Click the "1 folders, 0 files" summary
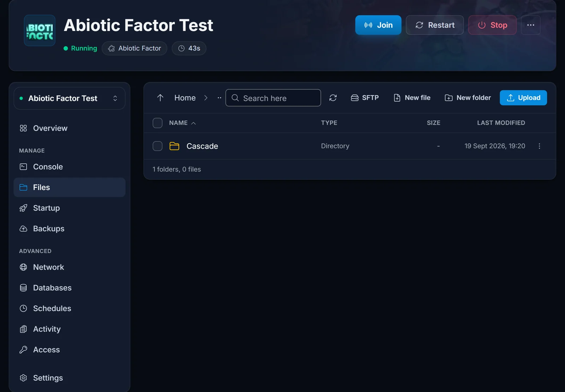Image resolution: width=565 pixels, height=392 pixels. [x=177, y=169]
